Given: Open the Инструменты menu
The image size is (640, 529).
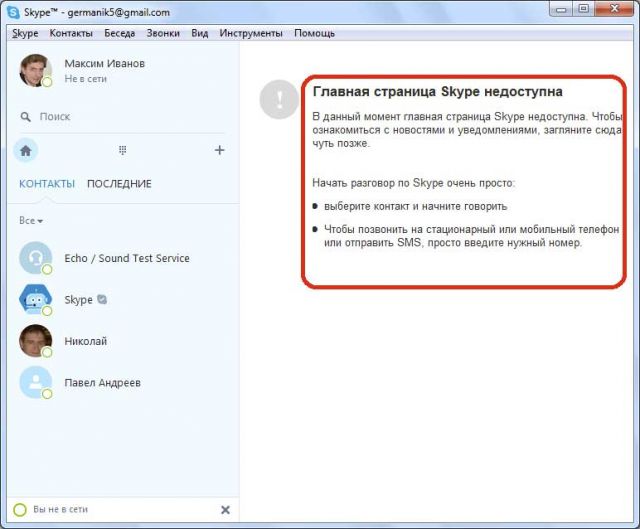Looking at the screenshot, I should tap(251, 33).
